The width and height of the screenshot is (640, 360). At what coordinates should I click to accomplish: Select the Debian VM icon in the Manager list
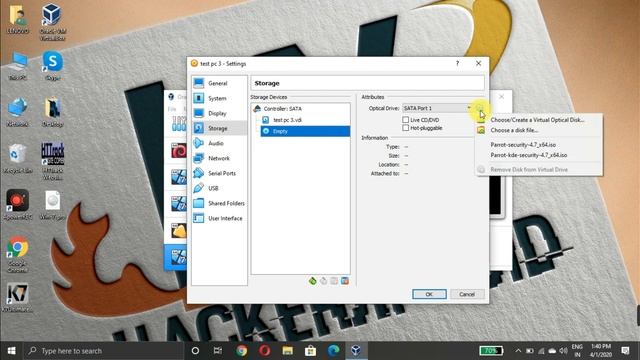point(178,151)
